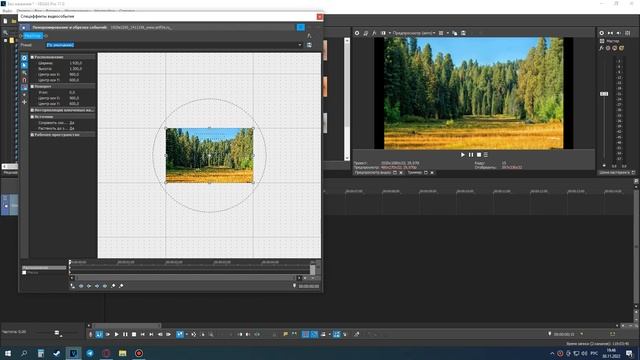Click Record button in main transport bar
This screenshot has height=360, width=640.
tap(91, 334)
